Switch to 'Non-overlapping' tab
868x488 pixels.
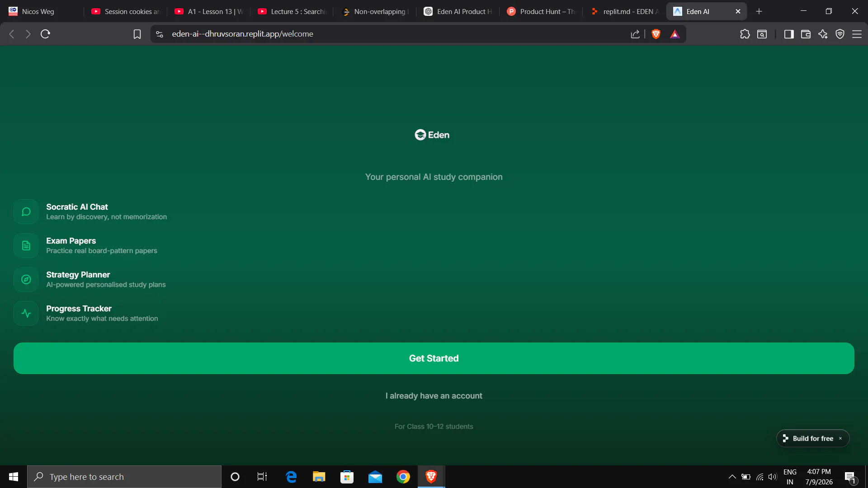(x=375, y=11)
